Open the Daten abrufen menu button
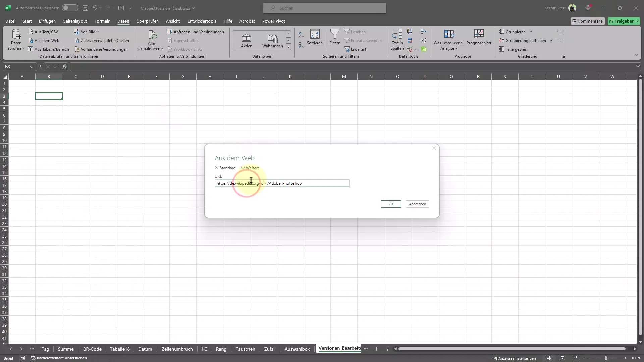The height and width of the screenshot is (362, 644). point(16,40)
